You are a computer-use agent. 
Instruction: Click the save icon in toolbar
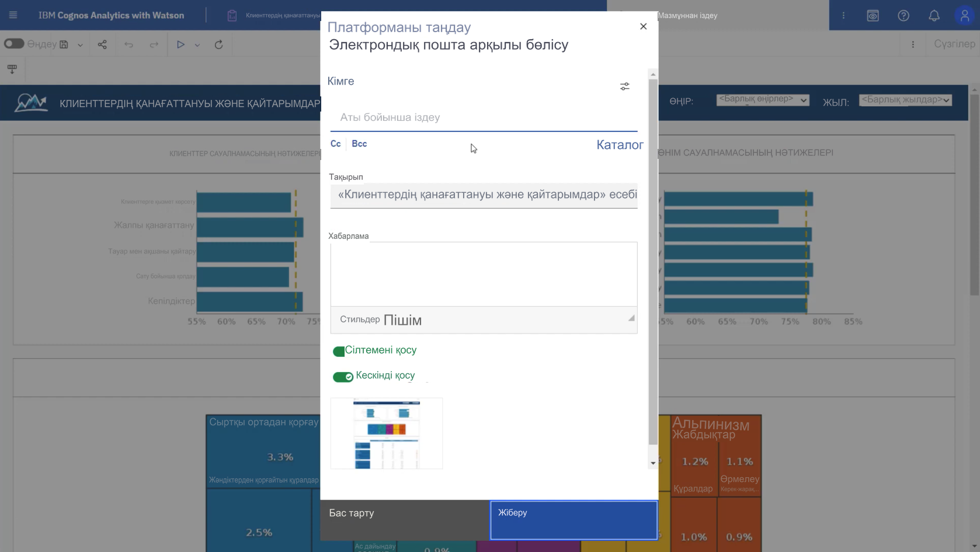pyautogui.click(x=64, y=44)
